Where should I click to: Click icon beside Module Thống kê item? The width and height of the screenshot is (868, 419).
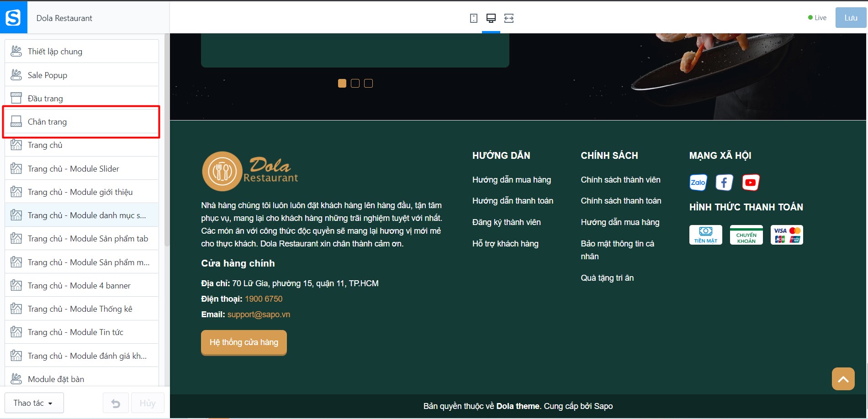tap(16, 309)
